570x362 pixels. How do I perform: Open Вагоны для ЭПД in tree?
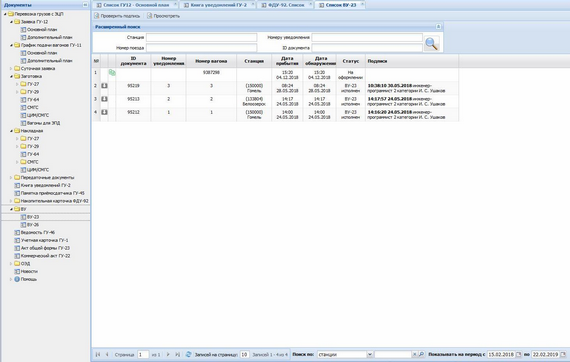44,123
